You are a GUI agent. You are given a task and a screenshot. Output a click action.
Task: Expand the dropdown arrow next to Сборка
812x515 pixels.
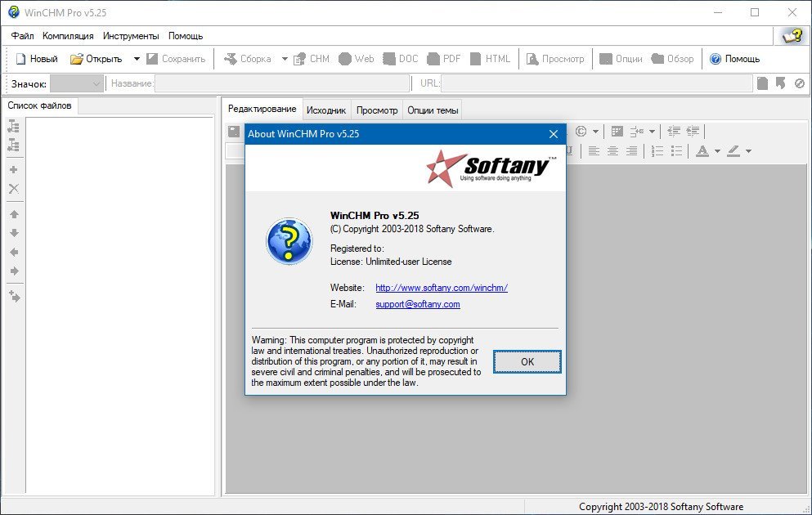[285, 59]
